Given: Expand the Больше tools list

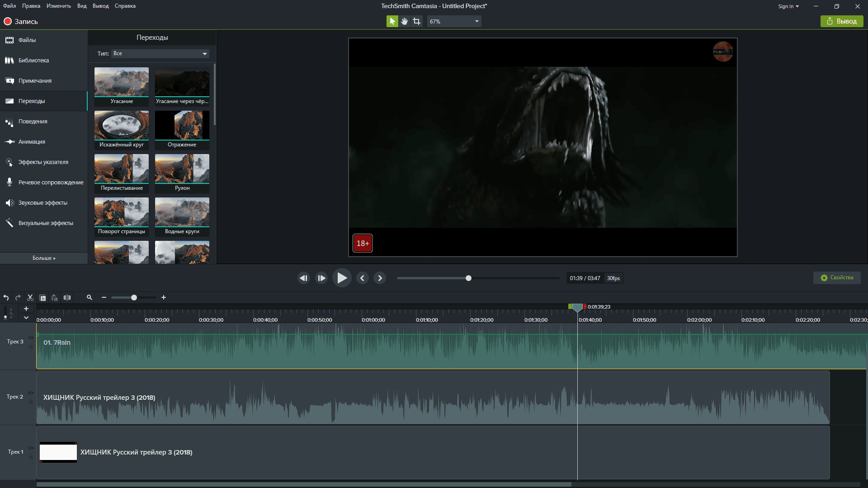Looking at the screenshot, I should click(x=44, y=258).
